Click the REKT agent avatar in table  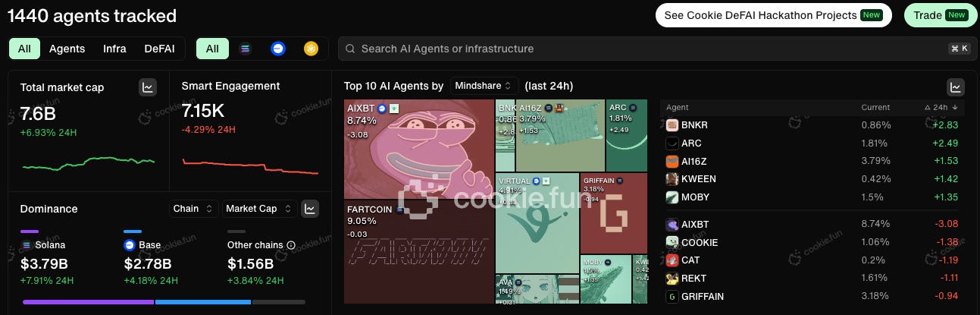coord(672,279)
